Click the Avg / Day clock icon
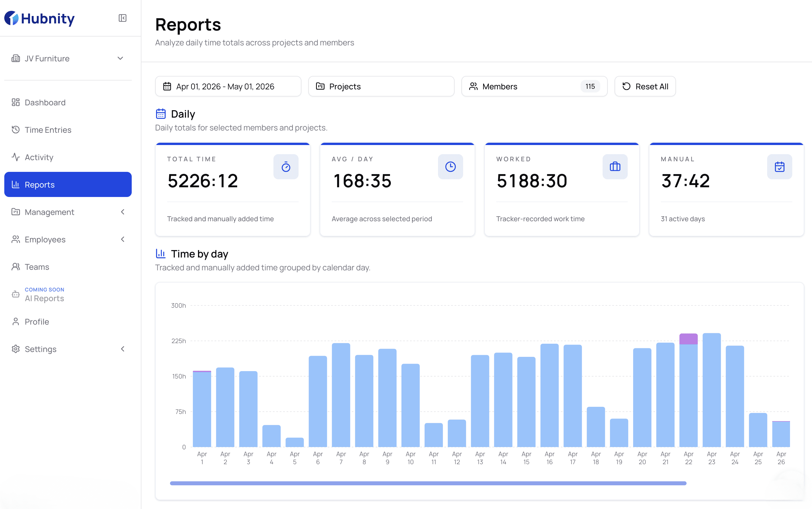The height and width of the screenshot is (509, 812). pyautogui.click(x=450, y=167)
